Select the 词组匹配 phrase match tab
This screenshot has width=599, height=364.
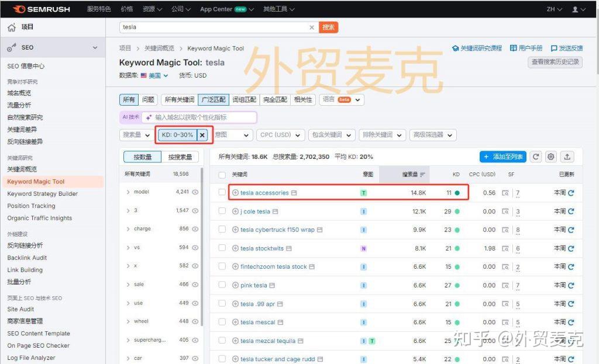244,99
